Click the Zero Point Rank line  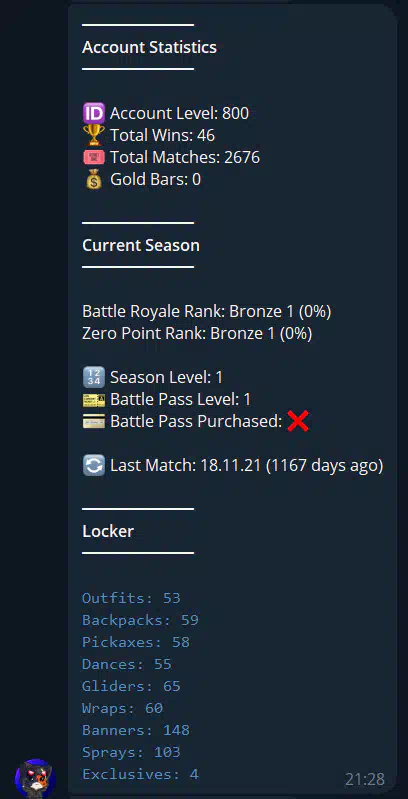197,334
